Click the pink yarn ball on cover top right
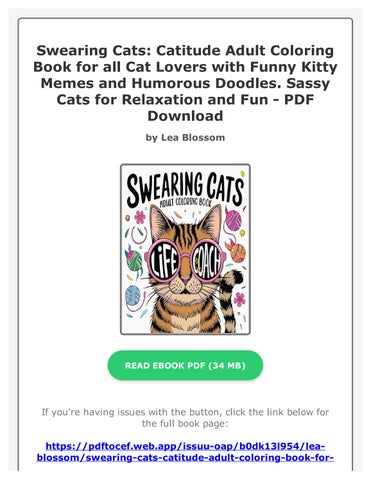The width and height of the screenshot is (371, 480). point(235,217)
